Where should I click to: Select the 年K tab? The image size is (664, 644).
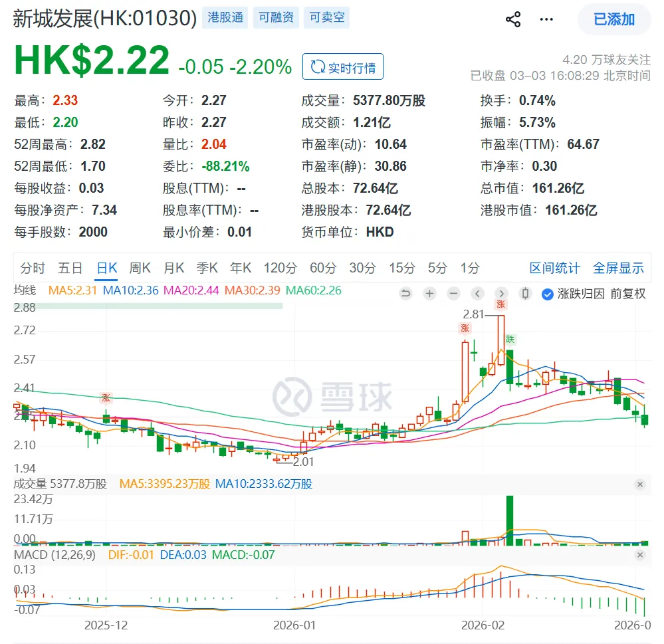(241, 268)
